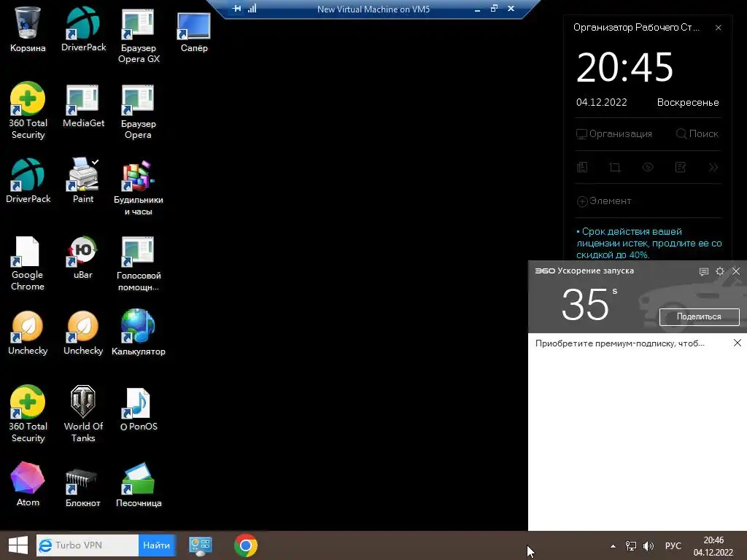Image resolution: width=747 pixels, height=560 pixels.
Task: Open Unchecky icon below uBar
Action: [83, 332]
